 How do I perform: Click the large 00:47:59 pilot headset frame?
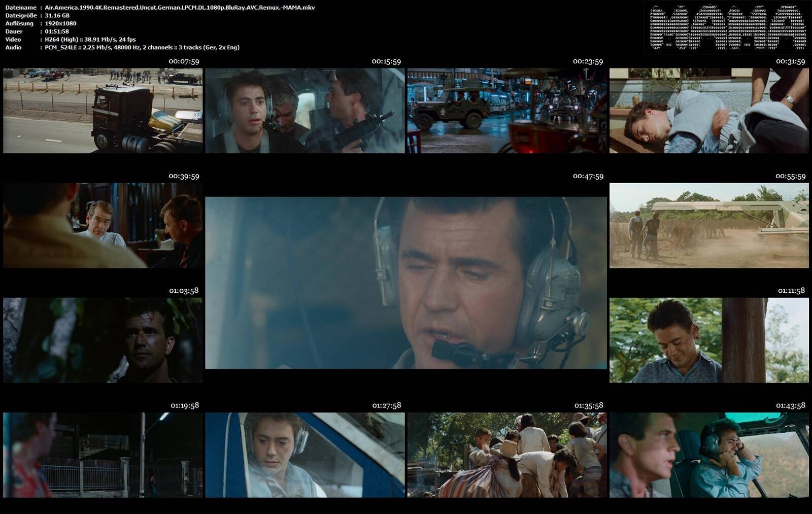pyautogui.click(x=406, y=283)
